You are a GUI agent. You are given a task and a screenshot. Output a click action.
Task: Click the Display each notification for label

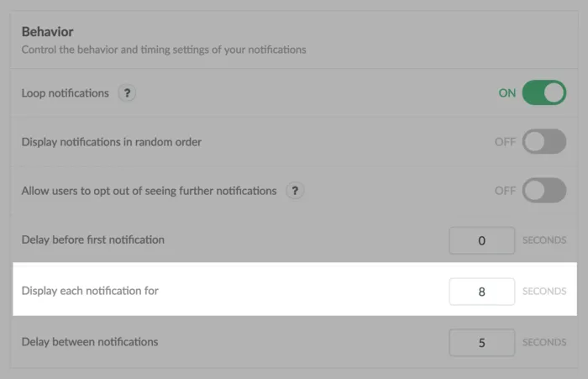click(90, 291)
